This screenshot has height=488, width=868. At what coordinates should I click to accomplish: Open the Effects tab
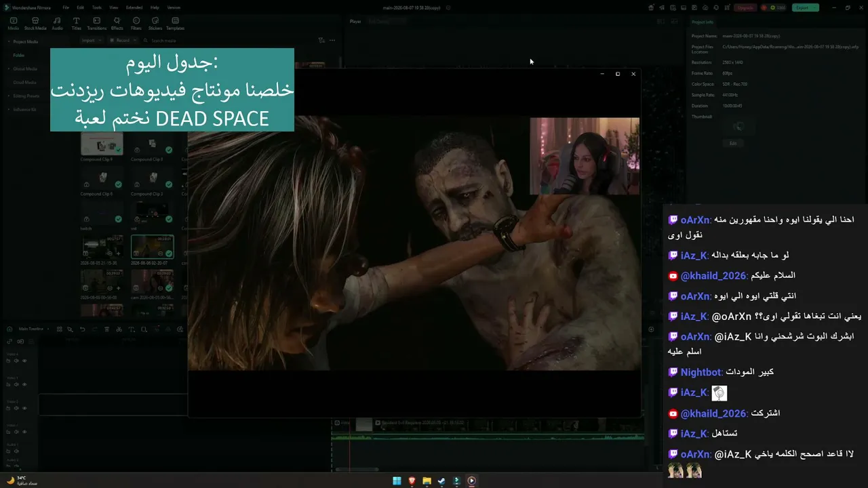point(117,24)
